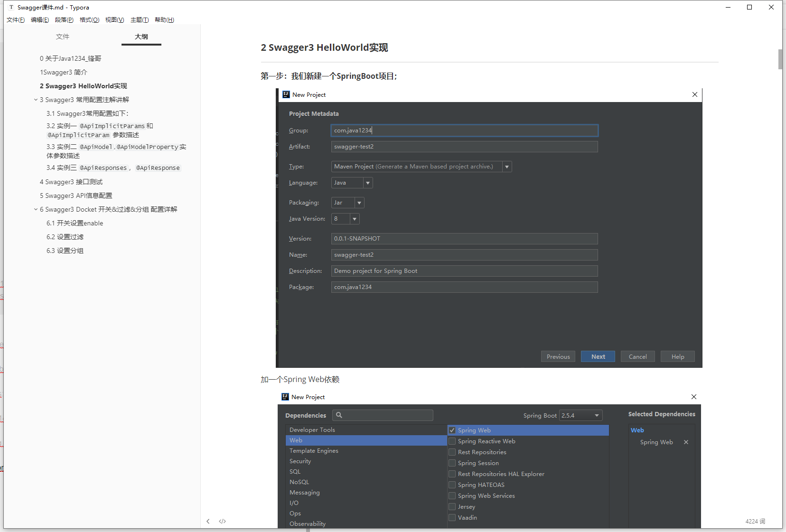The height and width of the screenshot is (532, 786).
Task: Click the Next button
Action: pyautogui.click(x=598, y=356)
